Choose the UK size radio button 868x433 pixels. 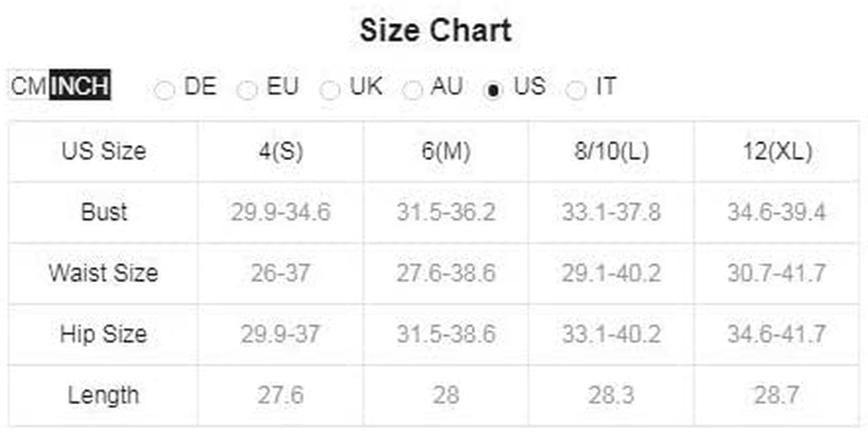point(329,90)
